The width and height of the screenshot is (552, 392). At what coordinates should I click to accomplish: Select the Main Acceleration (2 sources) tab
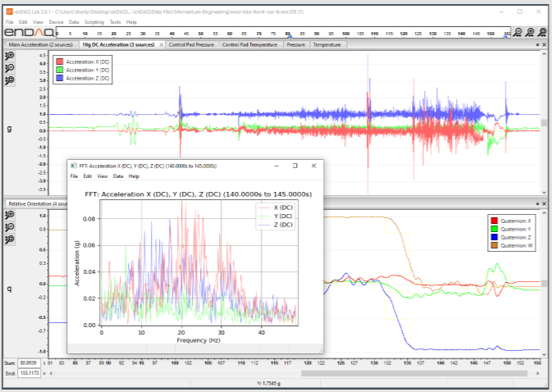40,44
